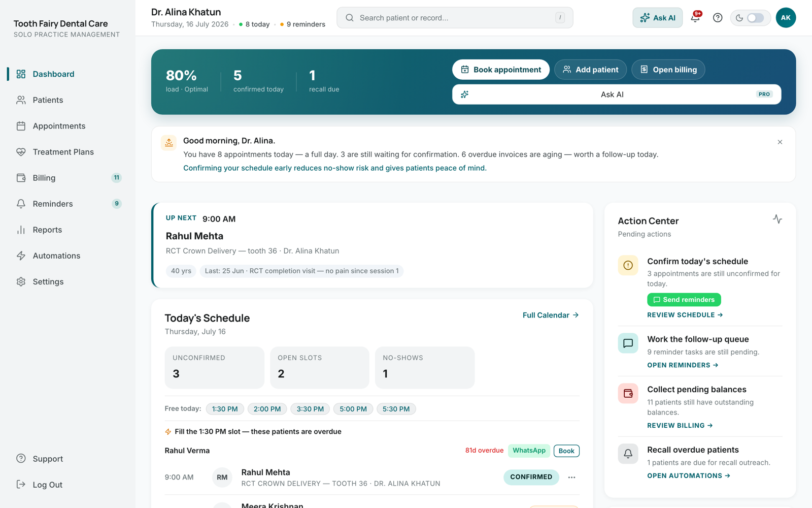Click the follow-up queue chat icon
This screenshot has width=812, height=508.
click(x=628, y=343)
